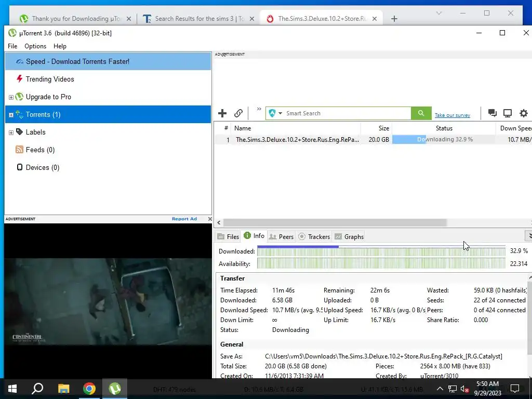Click the Add Torrent plus icon
532x399 pixels.
click(x=222, y=113)
